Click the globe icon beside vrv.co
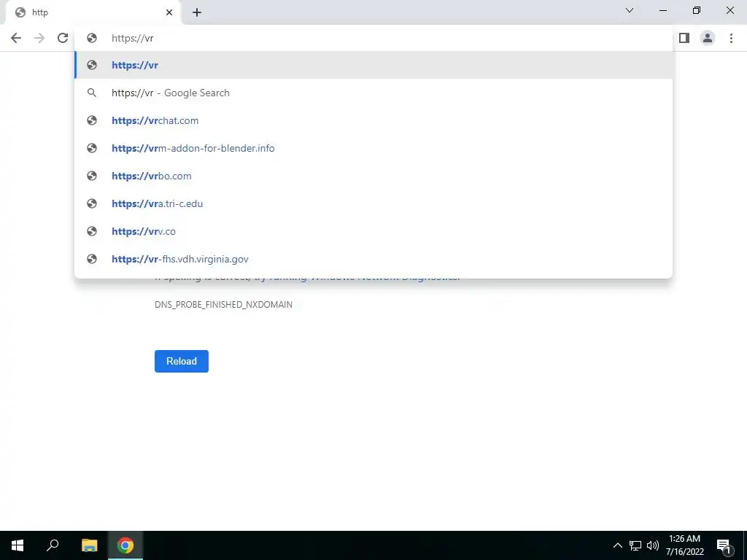Viewport: 747px width, 560px height. [92, 231]
